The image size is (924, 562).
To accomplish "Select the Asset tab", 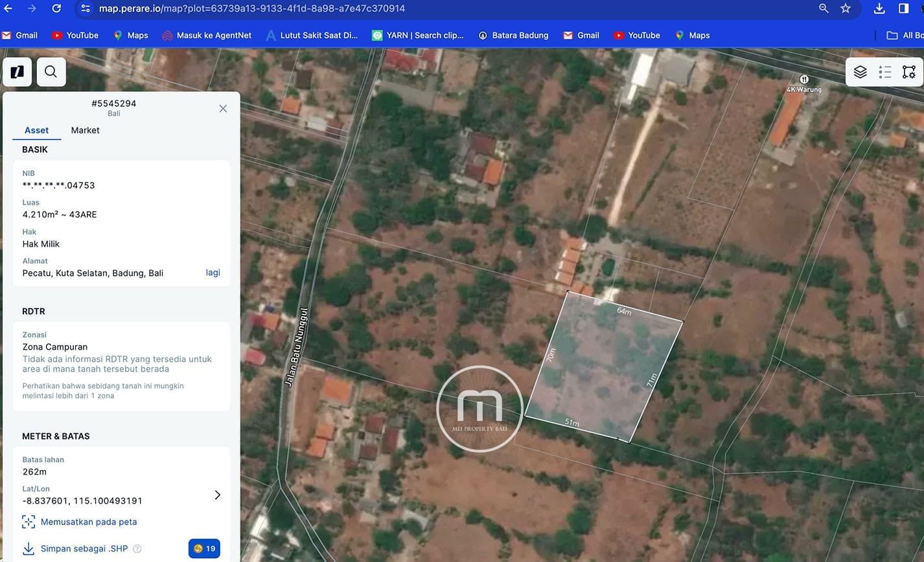I will pyautogui.click(x=36, y=130).
